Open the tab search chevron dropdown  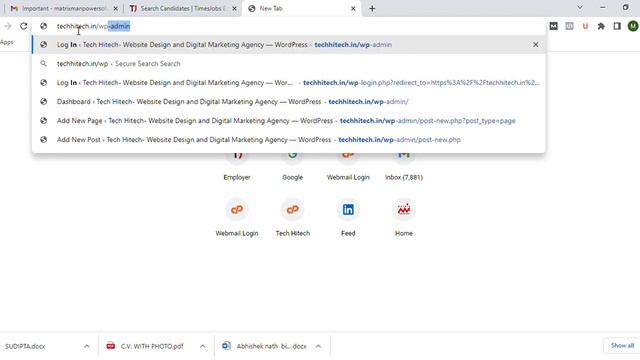[x=580, y=7]
